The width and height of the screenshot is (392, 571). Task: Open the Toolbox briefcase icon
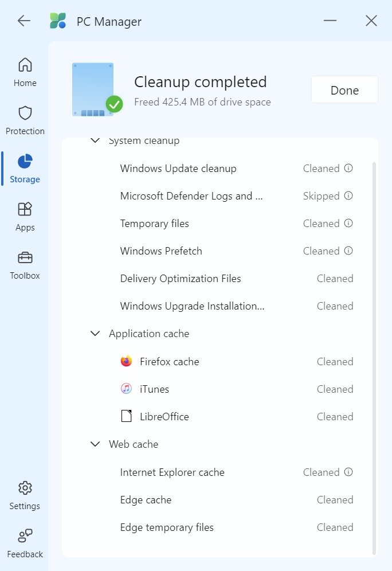(25, 257)
